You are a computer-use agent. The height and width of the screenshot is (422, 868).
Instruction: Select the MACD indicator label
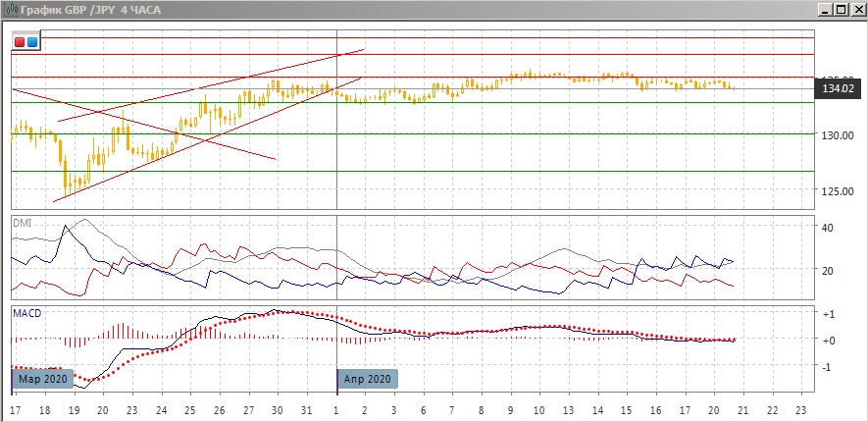click(26, 313)
